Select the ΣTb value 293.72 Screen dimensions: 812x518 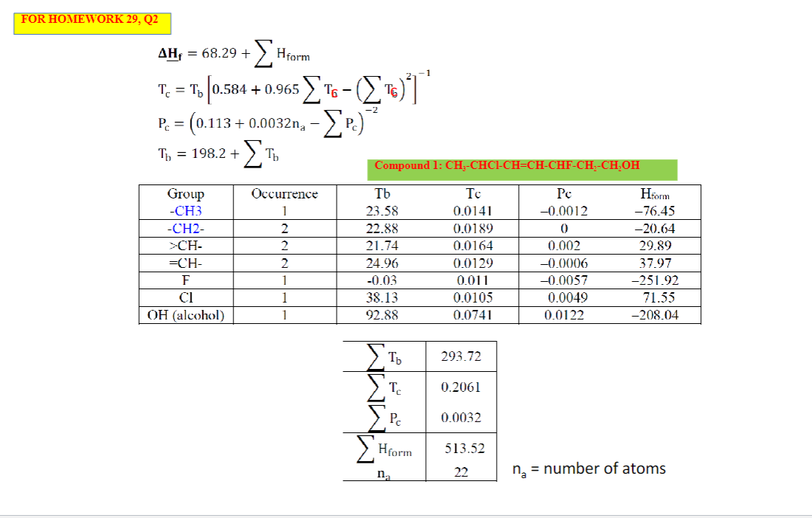[461, 356]
